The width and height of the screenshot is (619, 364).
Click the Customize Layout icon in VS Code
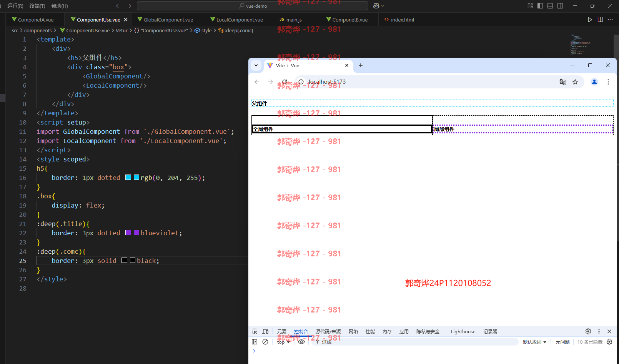531,6
